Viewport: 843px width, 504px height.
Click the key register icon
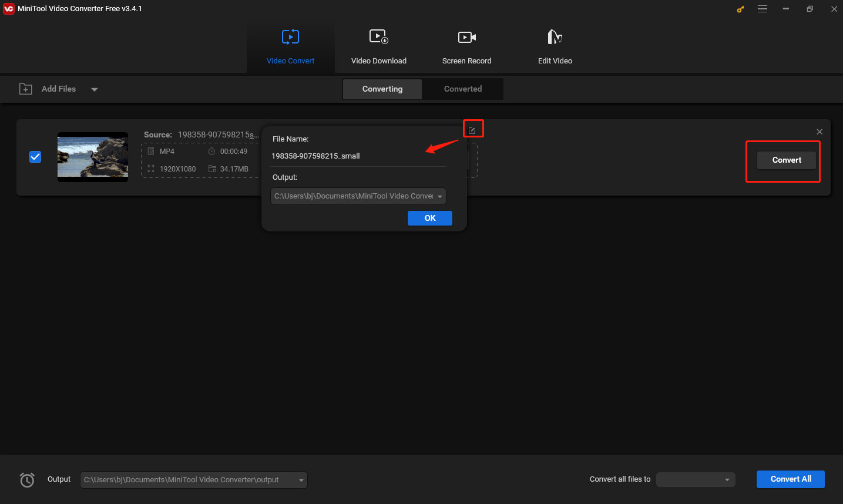(x=740, y=9)
